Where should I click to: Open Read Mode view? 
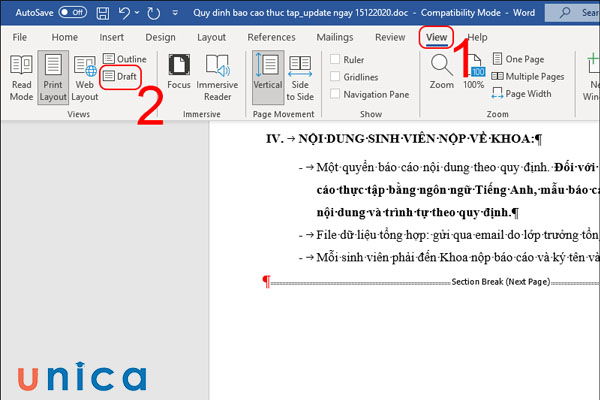pyautogui.click(x=21, y=76)
